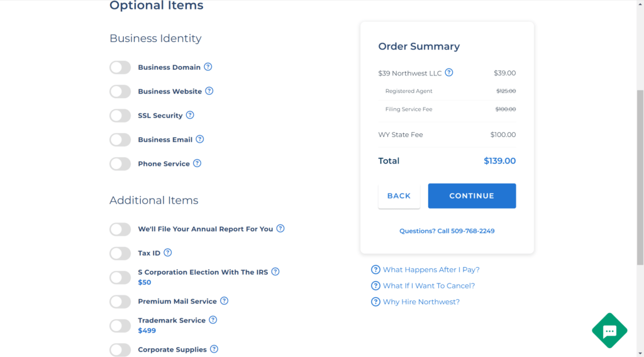
Task: Click question icon before What Happens After I Pay
Action: click(x=375, y=270)
